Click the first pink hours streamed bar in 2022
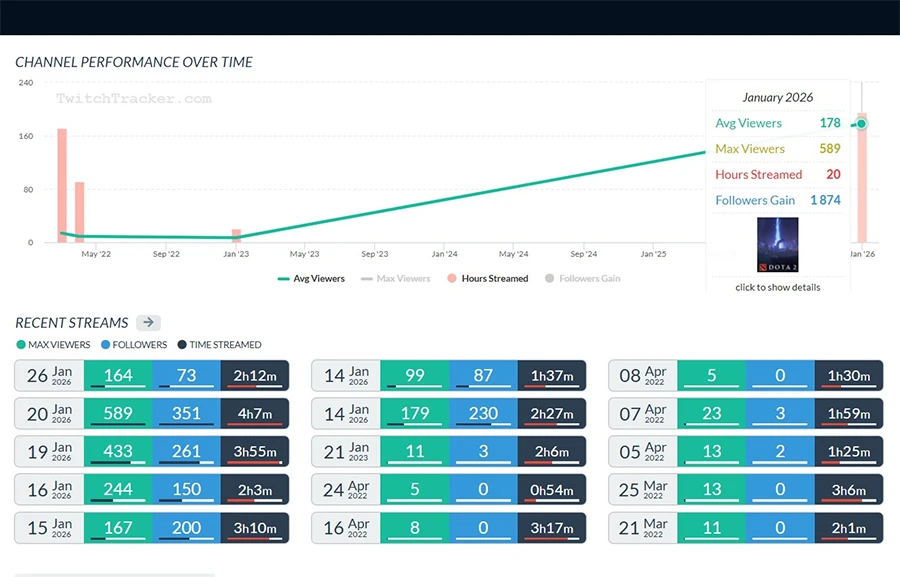 point(62,185)
